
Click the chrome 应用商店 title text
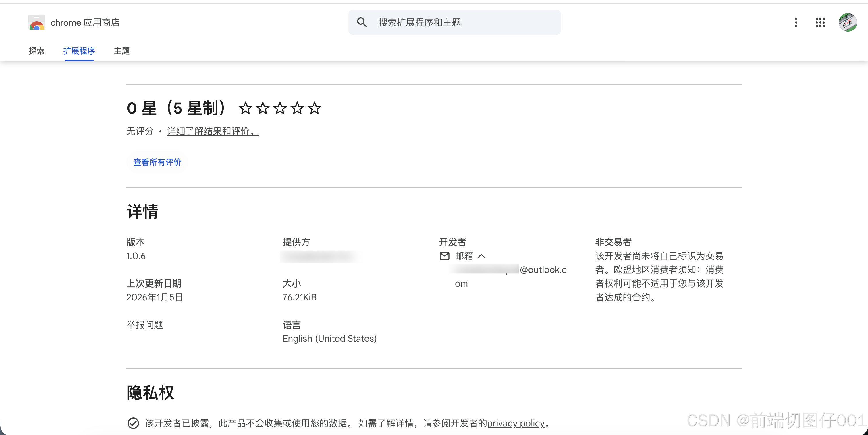[x=85, y=23]
